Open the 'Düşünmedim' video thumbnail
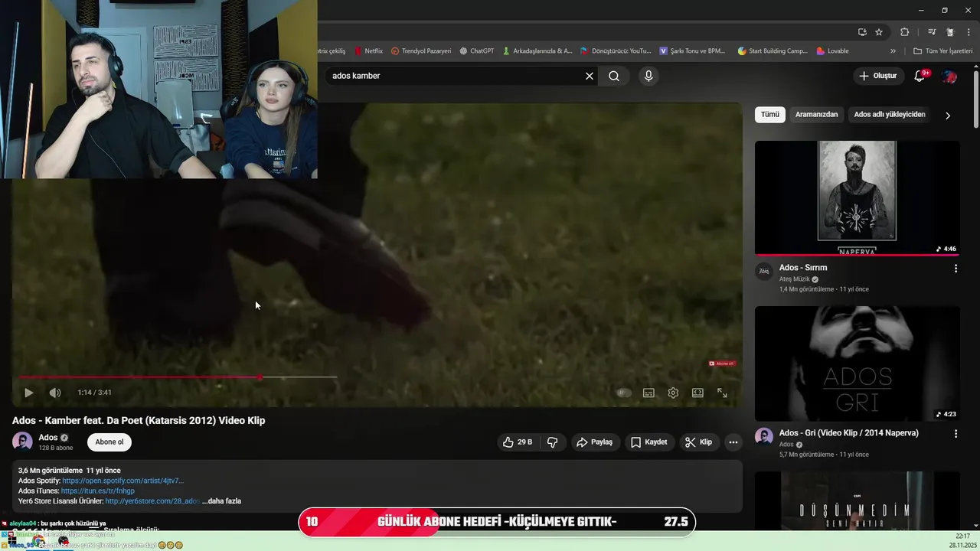 pos(857,500)
